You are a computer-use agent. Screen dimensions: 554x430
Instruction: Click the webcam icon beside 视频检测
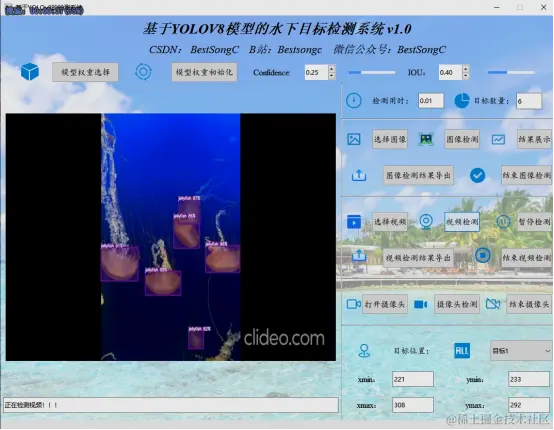pyautogui.click(x=426, y=222)
